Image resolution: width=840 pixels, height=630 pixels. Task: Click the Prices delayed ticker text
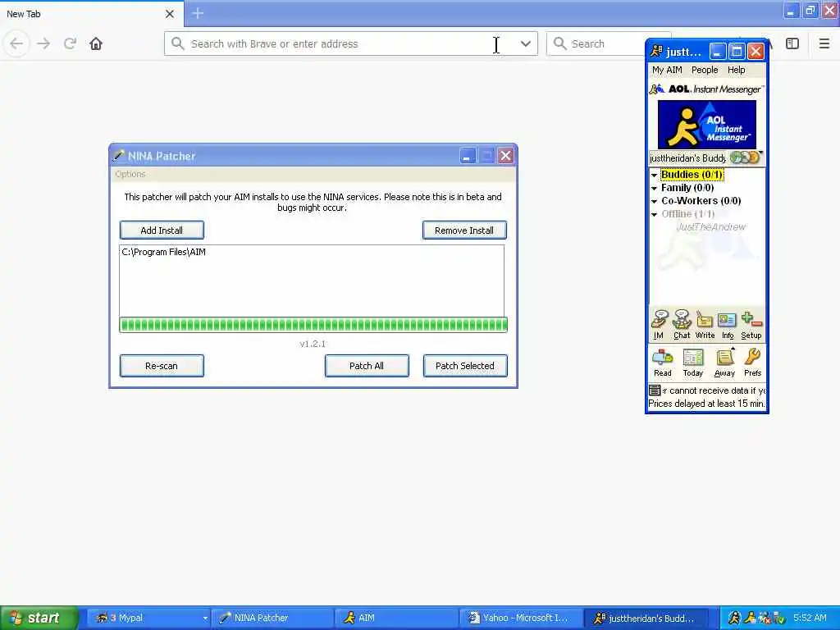706,404
